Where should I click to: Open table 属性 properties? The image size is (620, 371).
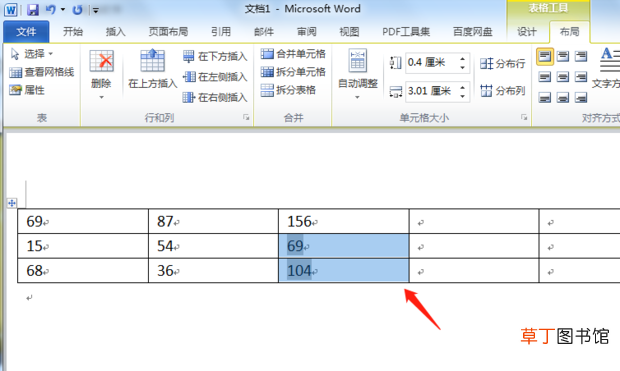(x=26, y=90)
